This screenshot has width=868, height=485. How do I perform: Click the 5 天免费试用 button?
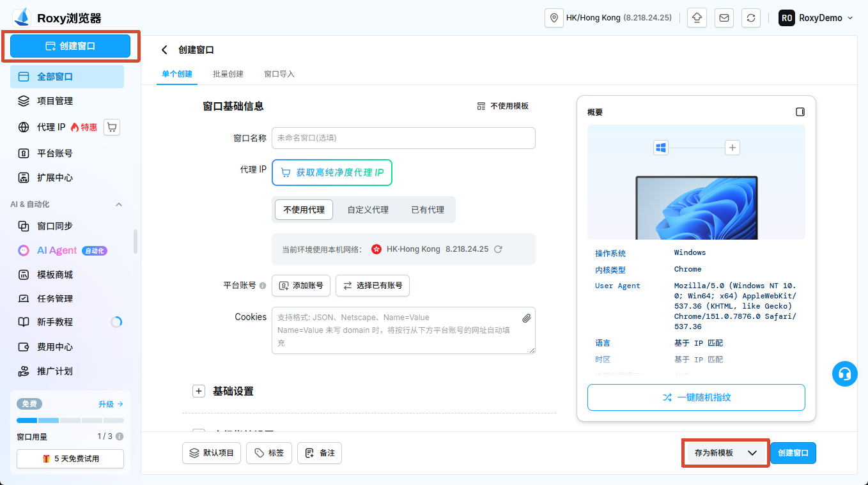(x=70, y=459)
